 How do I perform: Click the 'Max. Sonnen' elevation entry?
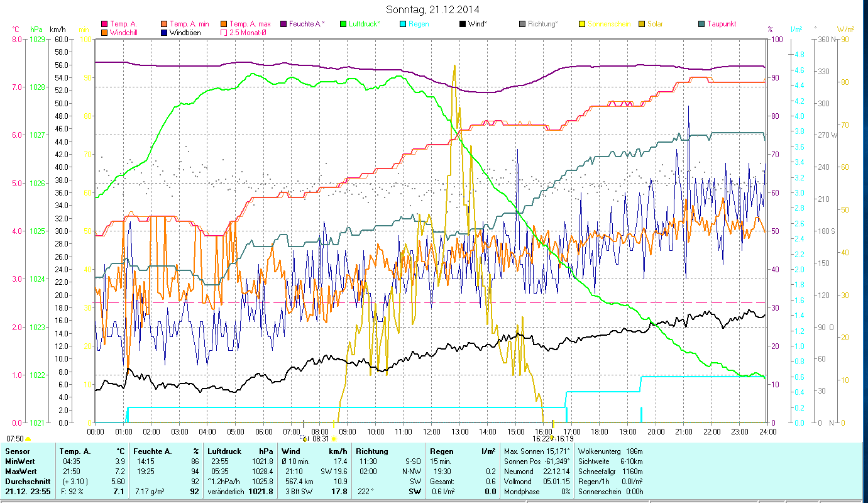pos(537,451)
